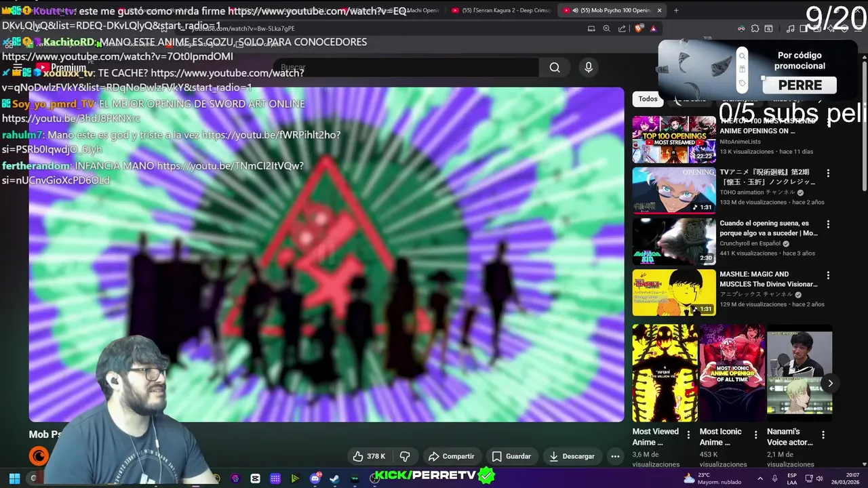Open NitoAnimeLists channel link
Image resolution: width=868 pixels, height=488 pixels.
(740, 142)
